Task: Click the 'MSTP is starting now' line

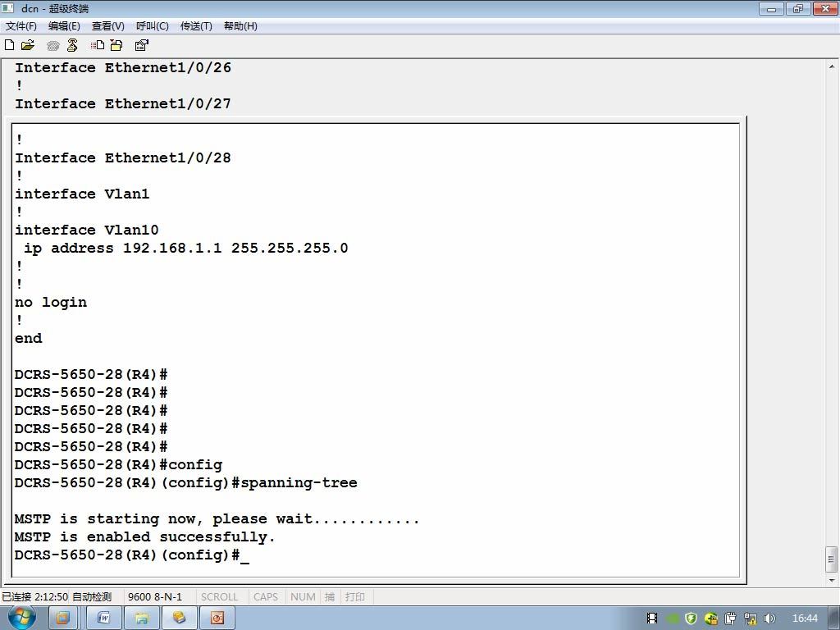Action: pyautogui.click(x=217, y=518)
